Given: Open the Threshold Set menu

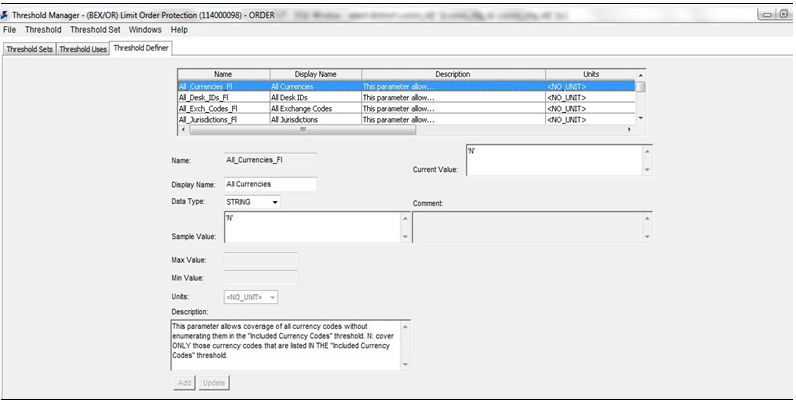Looking at the screenshot, I should point(95,30).
